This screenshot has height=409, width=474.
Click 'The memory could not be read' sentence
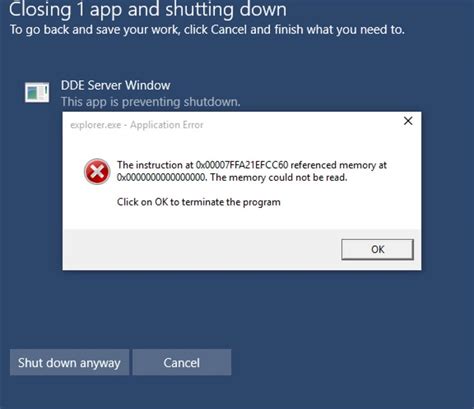pos(279,177)
